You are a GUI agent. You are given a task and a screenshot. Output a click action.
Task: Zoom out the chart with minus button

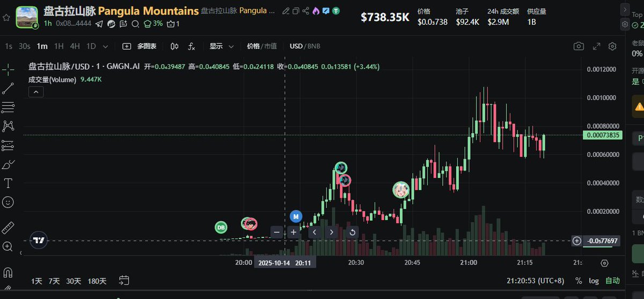277,232
